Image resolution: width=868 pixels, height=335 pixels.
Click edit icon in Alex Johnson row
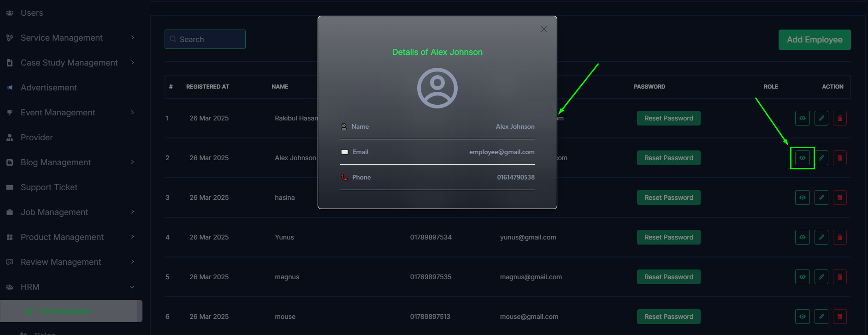coord(821,158)
